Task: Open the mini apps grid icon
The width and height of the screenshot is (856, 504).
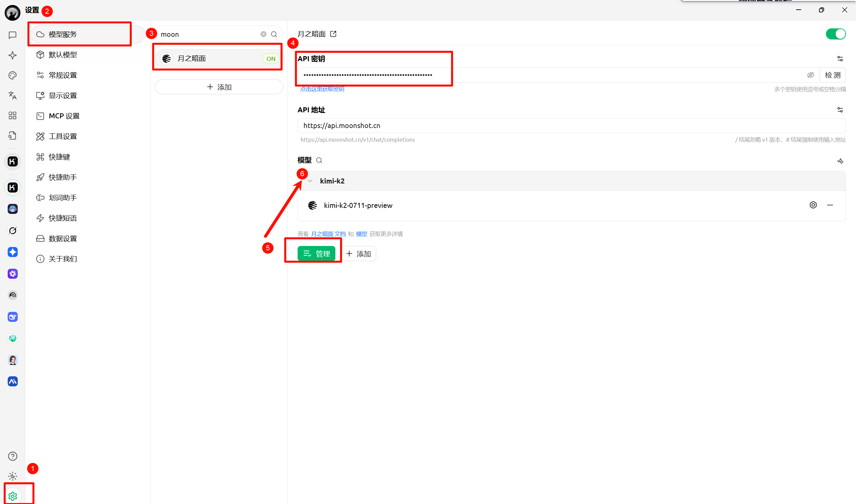Action: tap(13, 115)
